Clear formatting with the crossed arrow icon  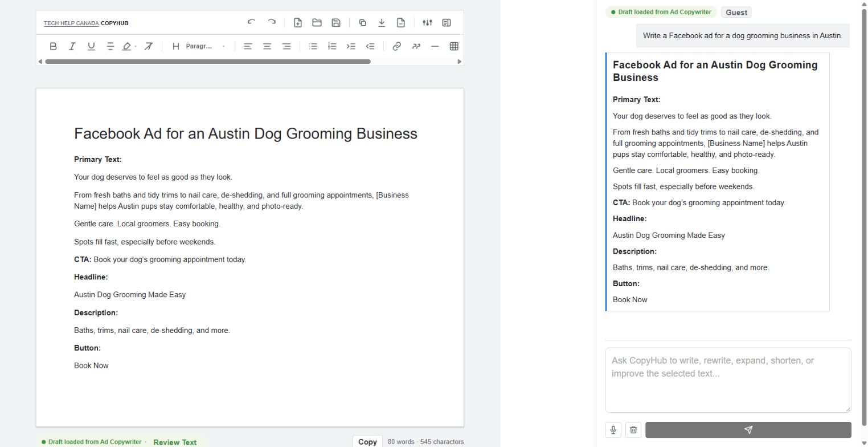point(148,46)
